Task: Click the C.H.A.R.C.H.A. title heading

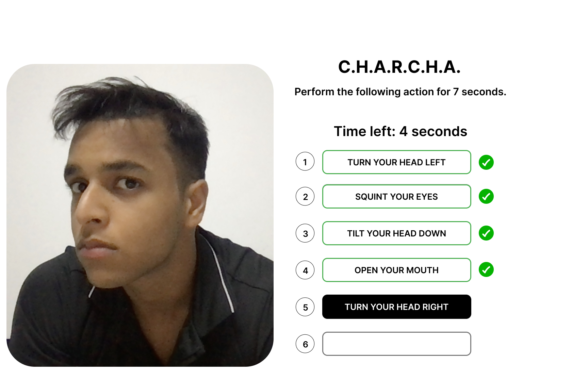Action: [x=399, y=67]
